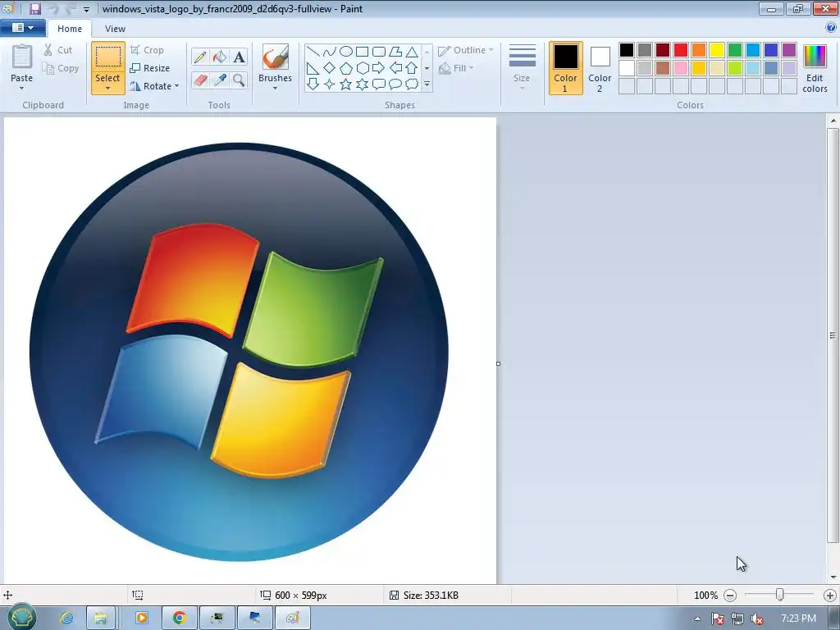Click the Copy button
840x630 pixels.
pyautogui.click(x=61, y=69)
